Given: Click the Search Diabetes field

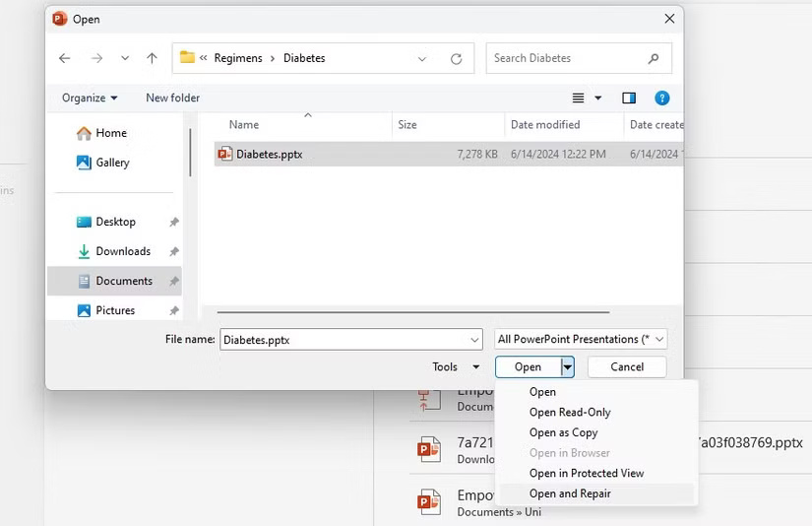Looking at the screenshot, I should 579,58.
